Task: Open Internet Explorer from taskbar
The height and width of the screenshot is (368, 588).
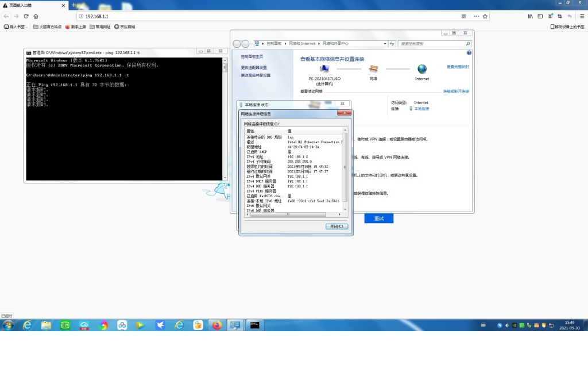Action: coord(27,325)
